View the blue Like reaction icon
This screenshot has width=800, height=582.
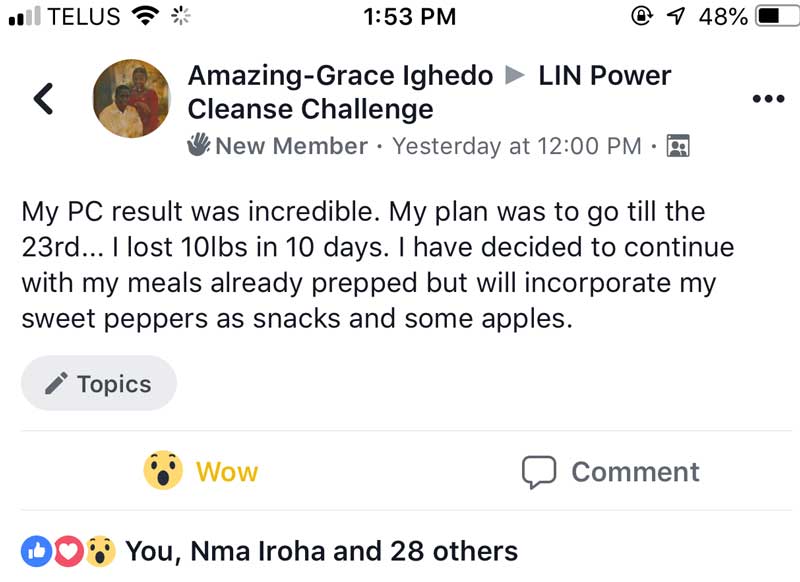(35, 550)
